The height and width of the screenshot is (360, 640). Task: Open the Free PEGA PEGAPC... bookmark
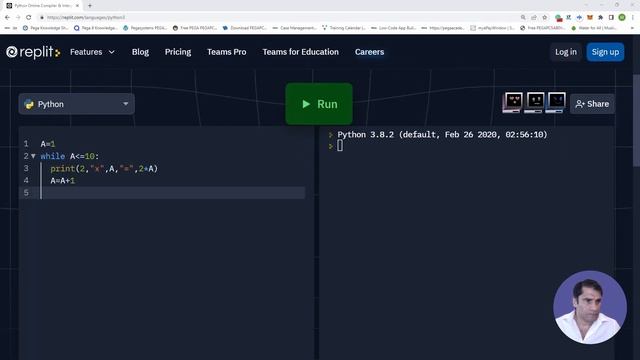pos(195,28)
